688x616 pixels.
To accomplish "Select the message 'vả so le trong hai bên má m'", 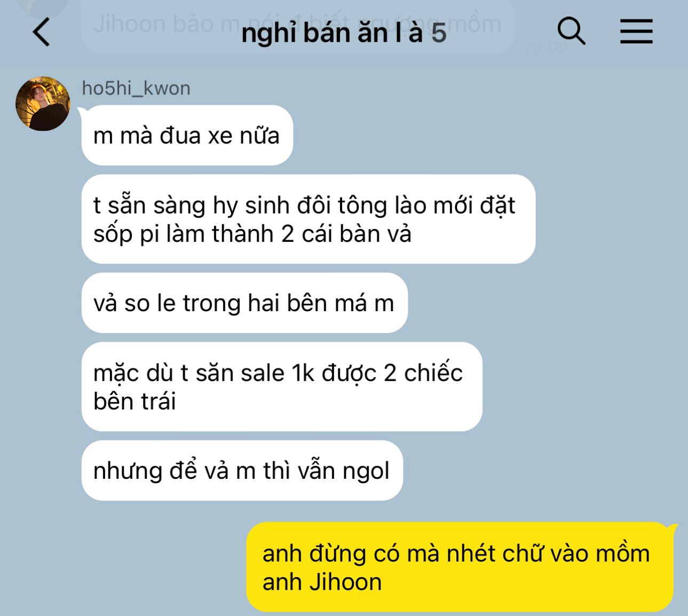I will 244,303.
